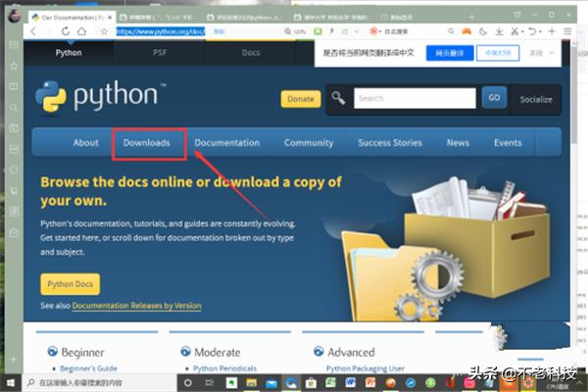Expand screenshot tool dropdown arrow
This screenshot has width=588, height=392.
(522, 32)
